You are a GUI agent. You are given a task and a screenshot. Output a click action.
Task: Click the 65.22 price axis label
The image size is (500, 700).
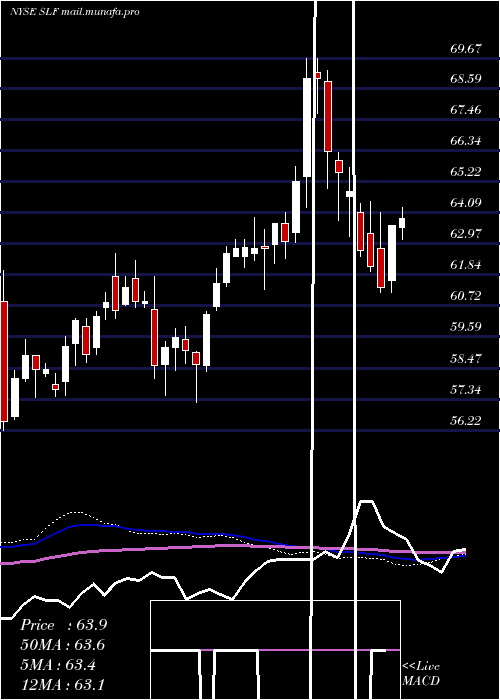coord(466,172)
